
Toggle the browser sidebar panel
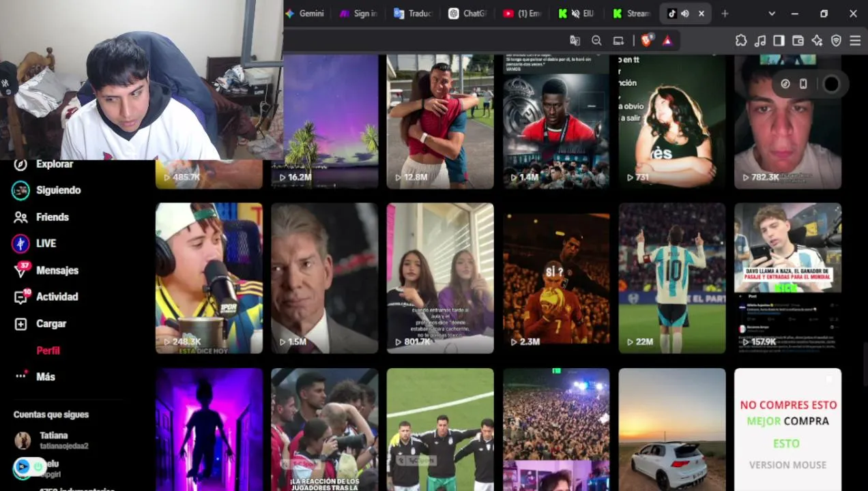pos(779,41)
